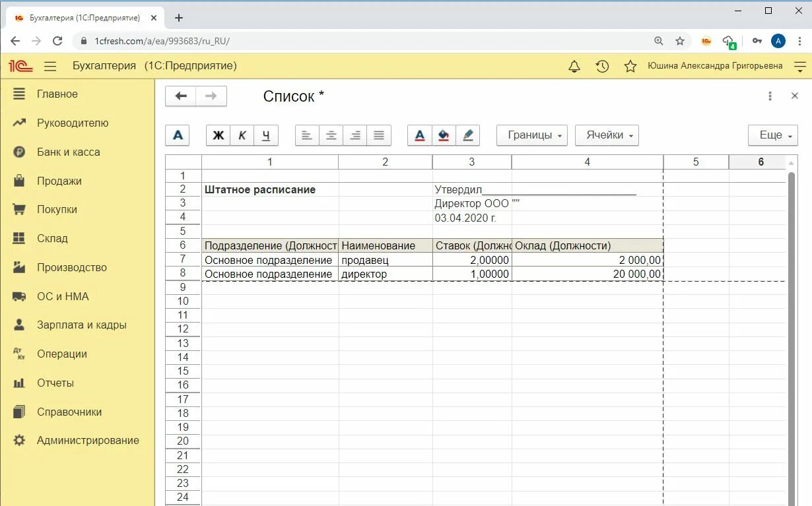The width and height of the screenshot is (812, 506).
Task: Bookmark this page with star
Action: 680,41
